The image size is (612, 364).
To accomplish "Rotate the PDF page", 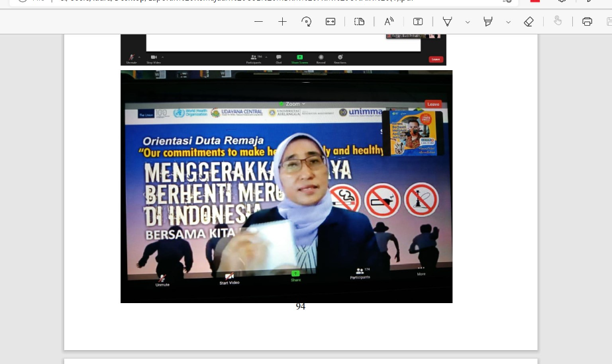I will 307,22.
